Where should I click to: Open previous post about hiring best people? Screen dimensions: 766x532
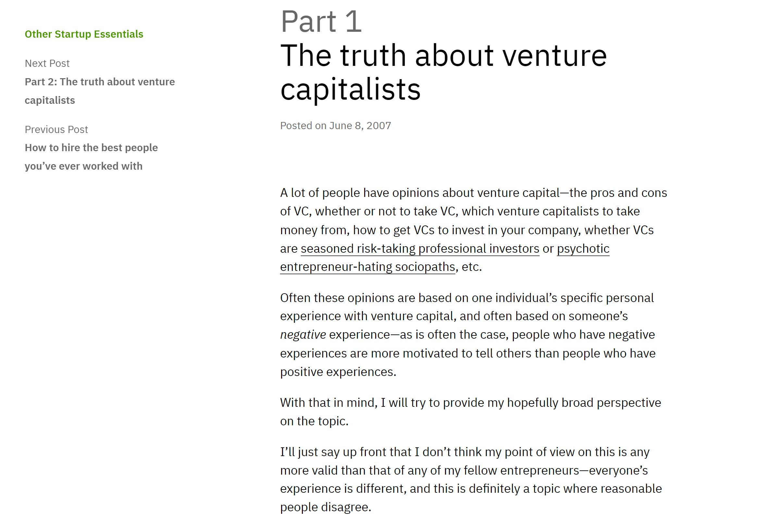coord(91,148)
